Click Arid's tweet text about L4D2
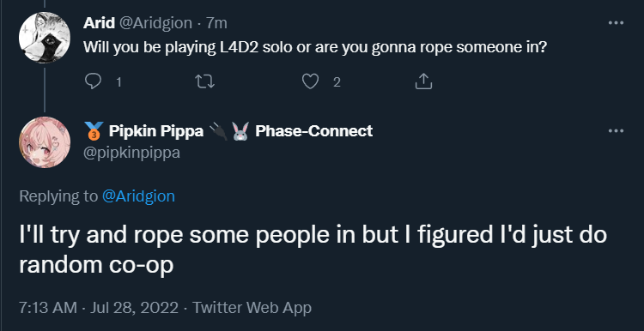644x331 pixels. [x=315, y=48]
